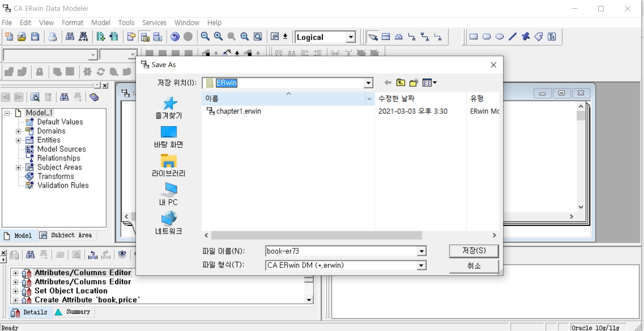Click the Open model folder icon
Image resolution: width=644 pixels, height=331 pixels.
21,37
